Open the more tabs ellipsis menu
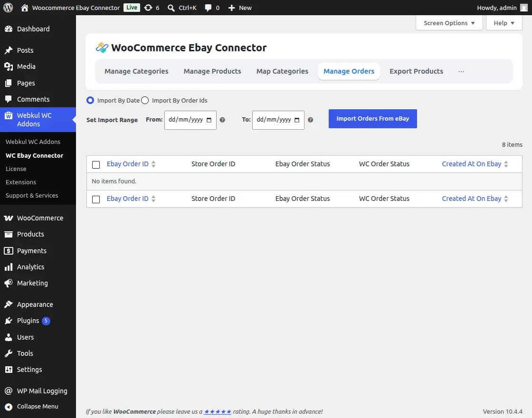532x418 pixels. coord(461,72)
